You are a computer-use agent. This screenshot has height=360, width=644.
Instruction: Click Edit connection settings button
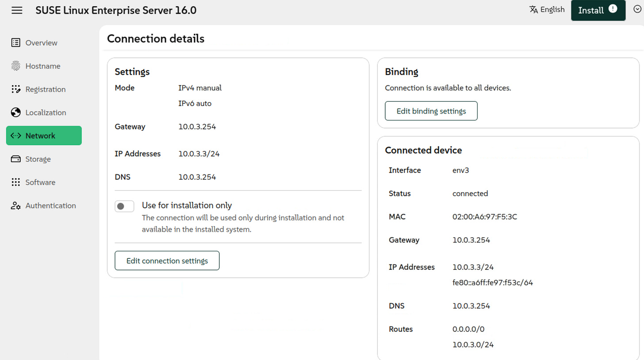pos(167,261)
